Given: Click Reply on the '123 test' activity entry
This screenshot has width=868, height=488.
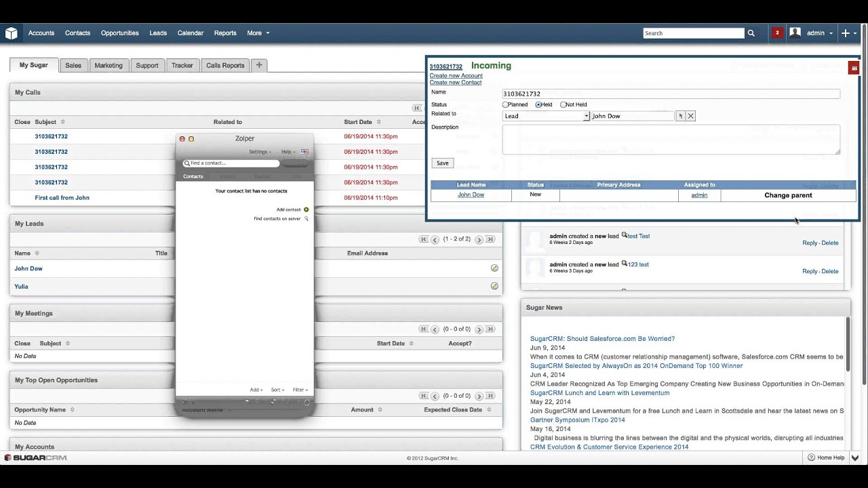Looking at the screenshot, I should [x=810, y=271].
